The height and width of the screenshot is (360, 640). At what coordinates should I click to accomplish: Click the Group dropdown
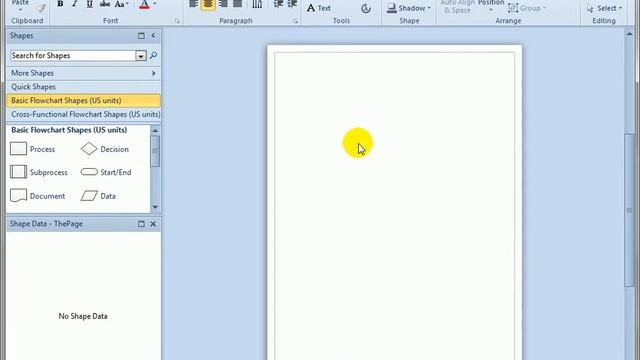point(527,8)
